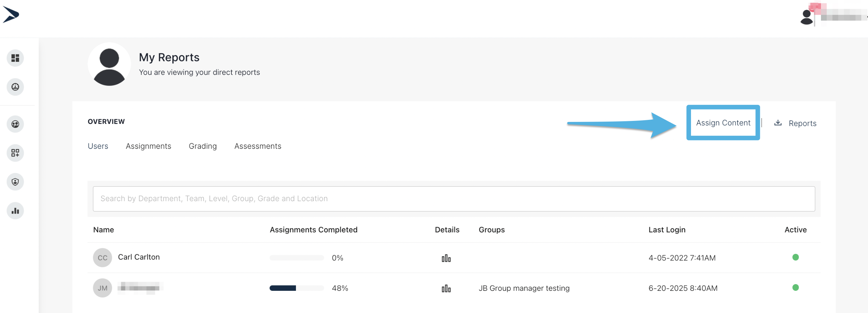Open the shield user sidebar icon
The height and width of the screenshot is (313, 868).
click(15, 182)
